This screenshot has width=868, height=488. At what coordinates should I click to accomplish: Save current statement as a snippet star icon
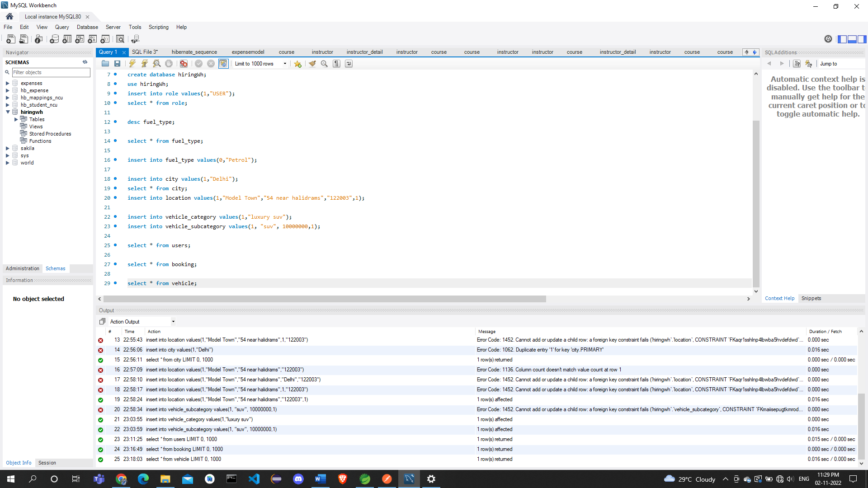(x=297, y=63)
